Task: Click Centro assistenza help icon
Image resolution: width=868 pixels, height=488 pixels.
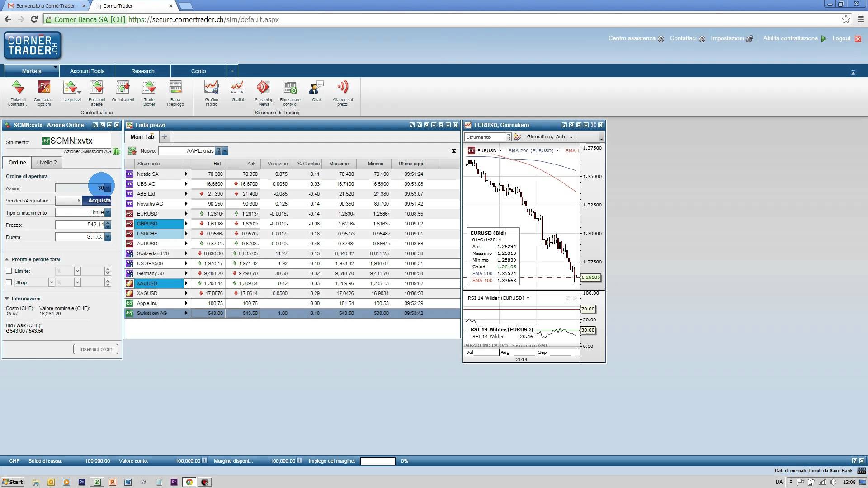Action: click(661, 39)
